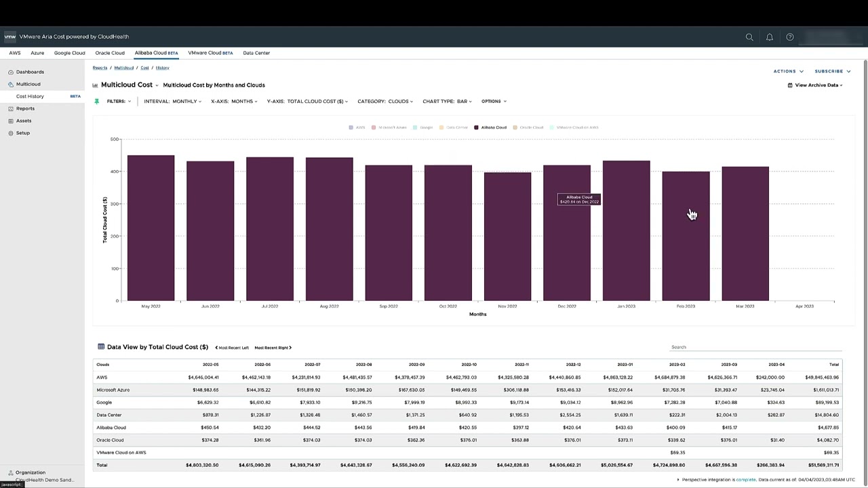Open the Interval Monthly dropdown
This screenshot has height=488, width=868.
coord(172,101)
